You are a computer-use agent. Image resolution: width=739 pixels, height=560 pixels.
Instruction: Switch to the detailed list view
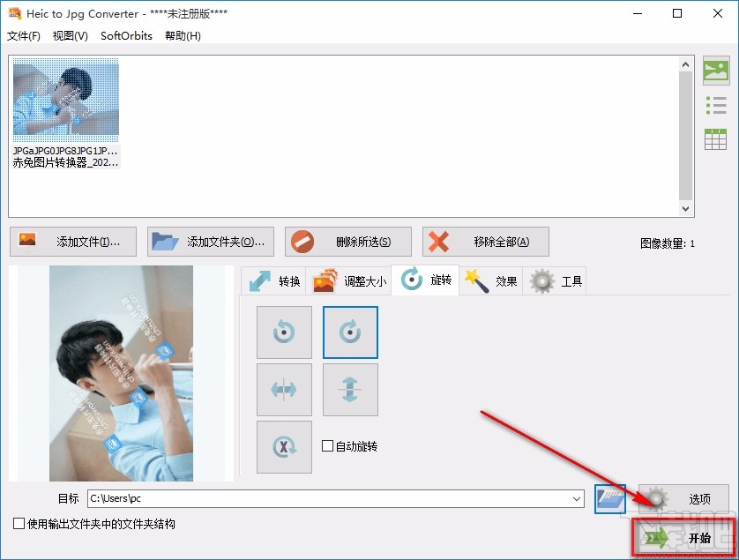tap(715, 105)
